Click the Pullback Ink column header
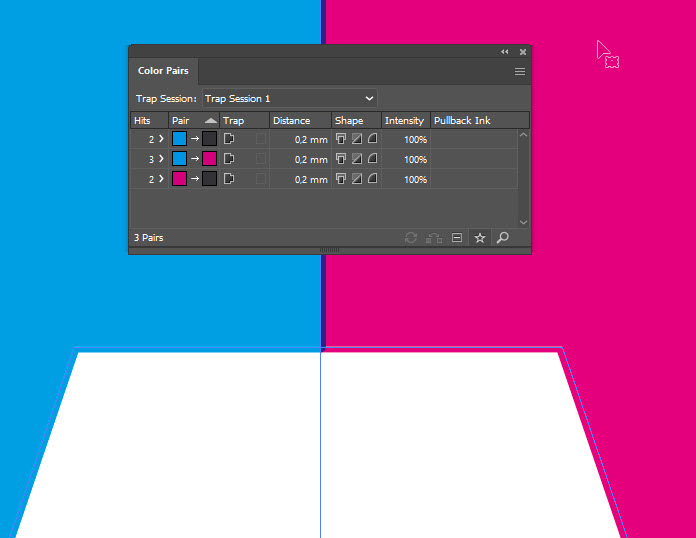The image size is (696, 538). (480, 120)
